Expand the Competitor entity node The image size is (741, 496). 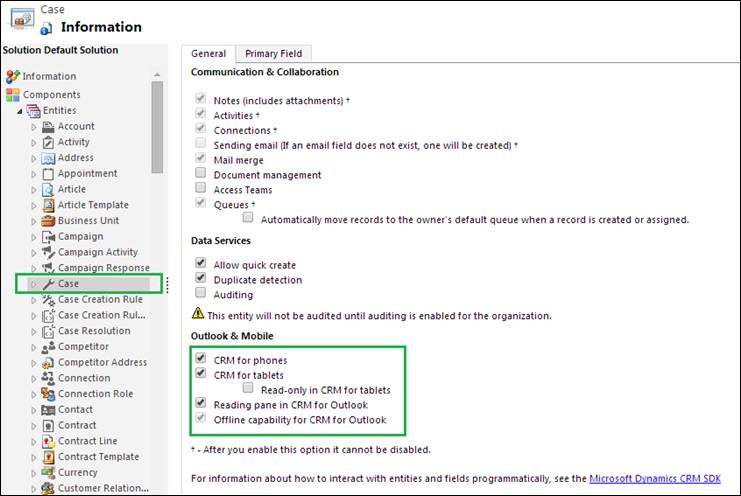34,347
